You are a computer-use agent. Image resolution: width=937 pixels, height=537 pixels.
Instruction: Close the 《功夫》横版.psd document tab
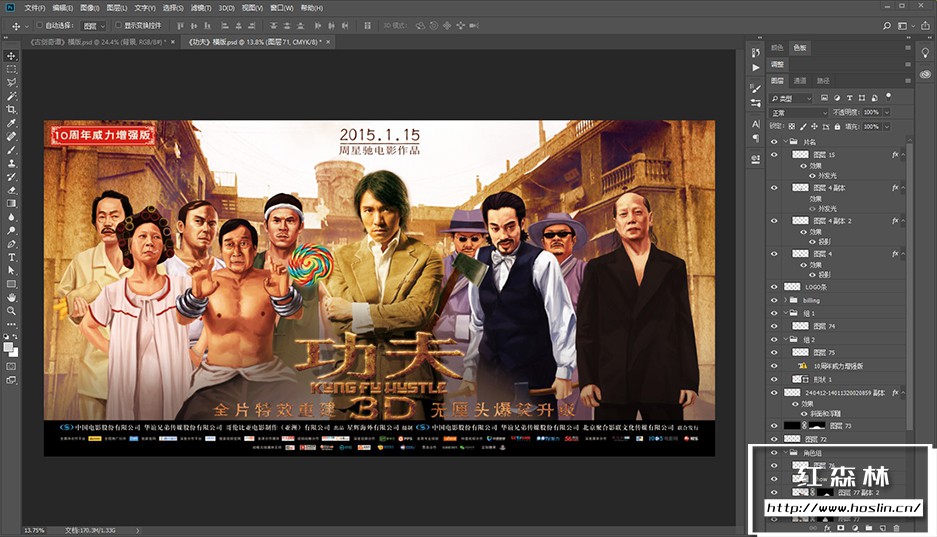coord(328,42)
